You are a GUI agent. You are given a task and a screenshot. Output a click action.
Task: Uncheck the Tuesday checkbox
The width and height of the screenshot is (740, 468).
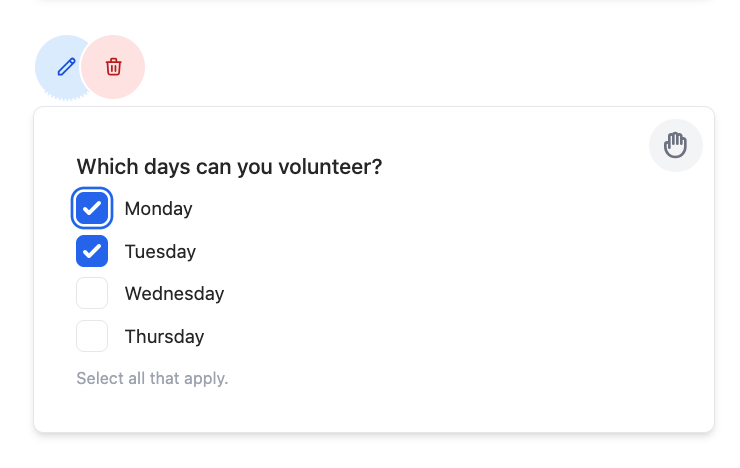click(x=92, y=251)
